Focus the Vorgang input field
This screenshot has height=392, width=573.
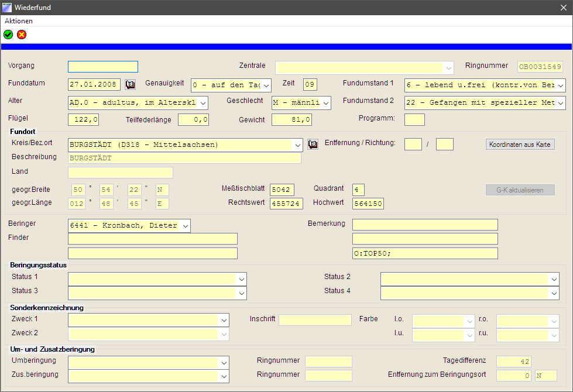tap(103, 67)
